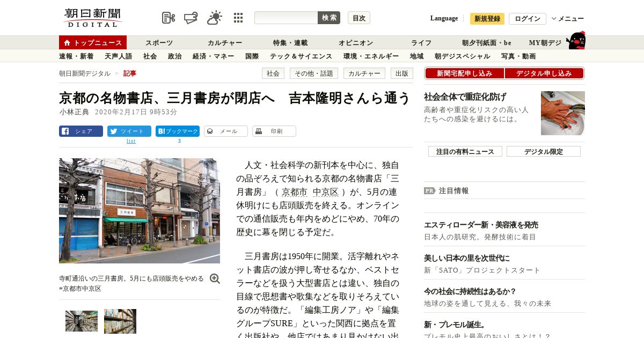Open the second small thumbnail of books

pos(120,321)
